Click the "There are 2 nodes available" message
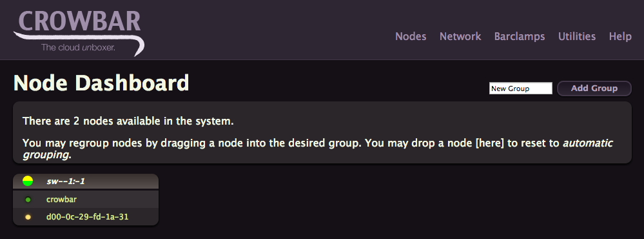644x239 pixels. click(x=128, y=121)
